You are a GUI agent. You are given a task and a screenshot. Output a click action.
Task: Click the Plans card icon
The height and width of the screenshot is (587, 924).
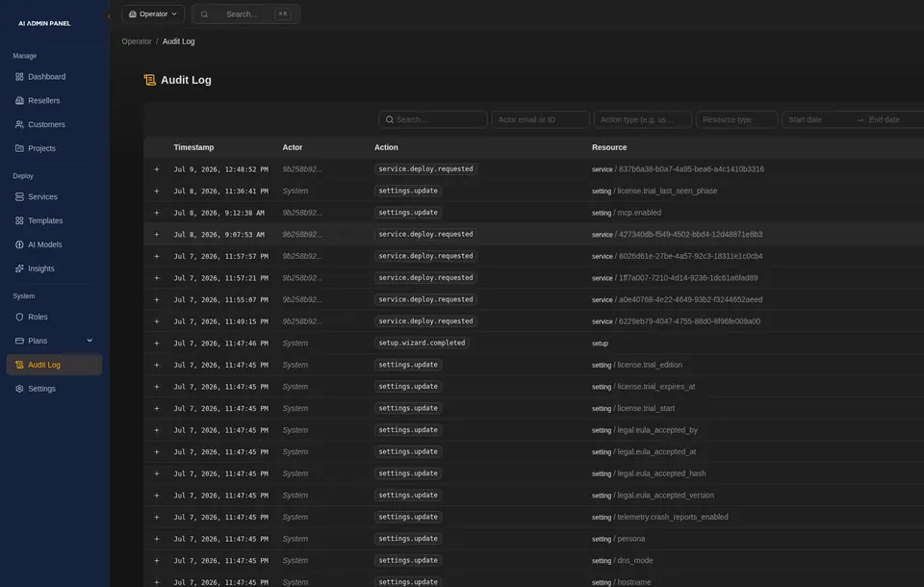click(19, 341)
